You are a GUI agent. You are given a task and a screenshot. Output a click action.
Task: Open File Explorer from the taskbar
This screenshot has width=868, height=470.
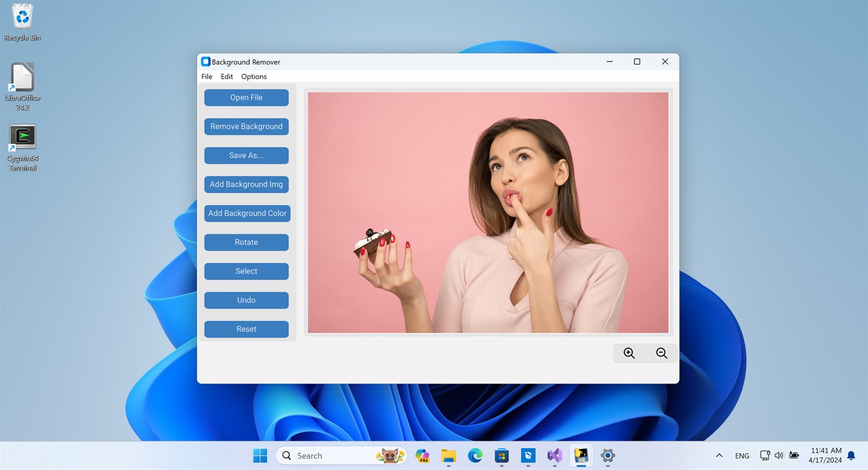tap(448, 455)
